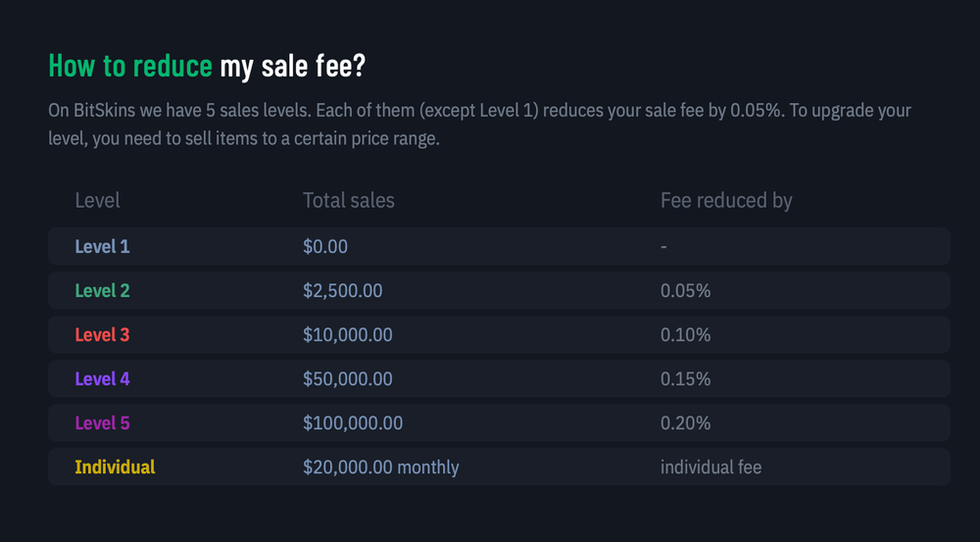Select the $0.00 total sales value

click(325, 247)
